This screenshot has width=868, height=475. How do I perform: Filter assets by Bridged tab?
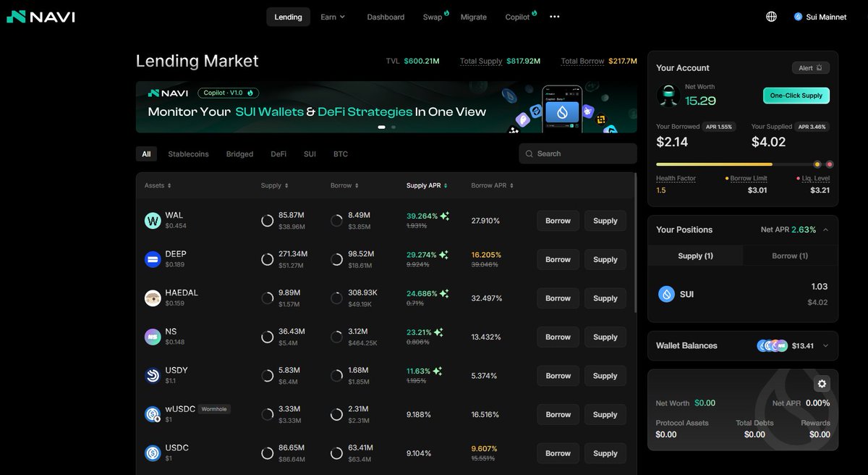tap(239, 154)
